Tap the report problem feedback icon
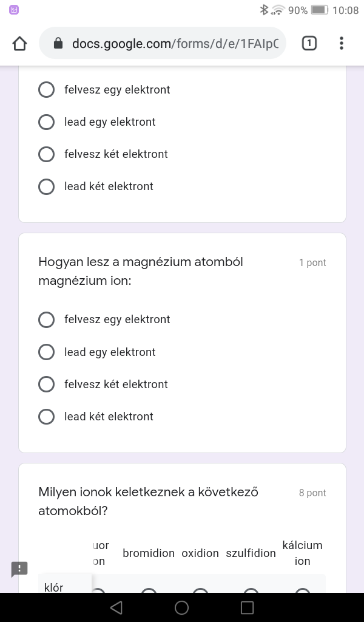Screen dimensions: 364x622 pos(19,569)
